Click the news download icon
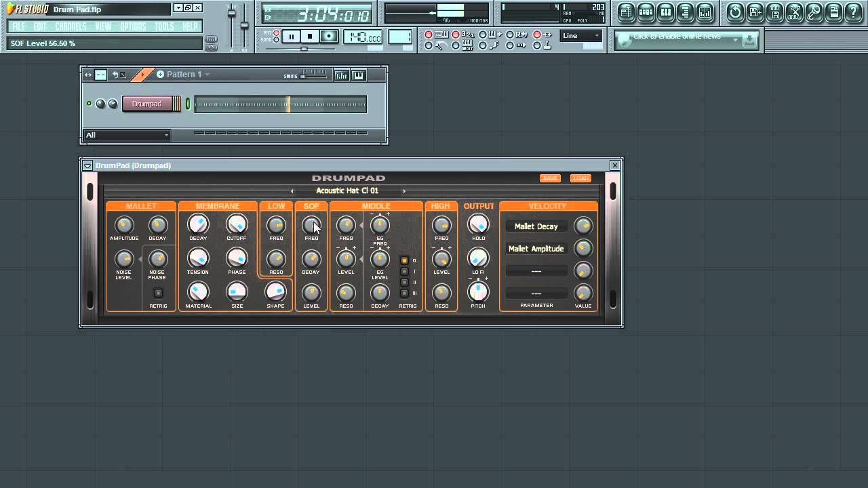This screenshot has width=868, height=488. [749, 41]
